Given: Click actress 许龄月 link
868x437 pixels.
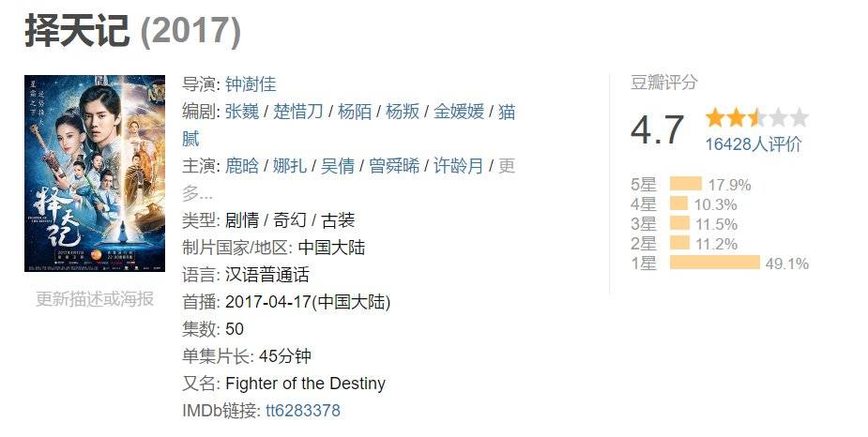Looking at the screenshot, I should (458, 166).
